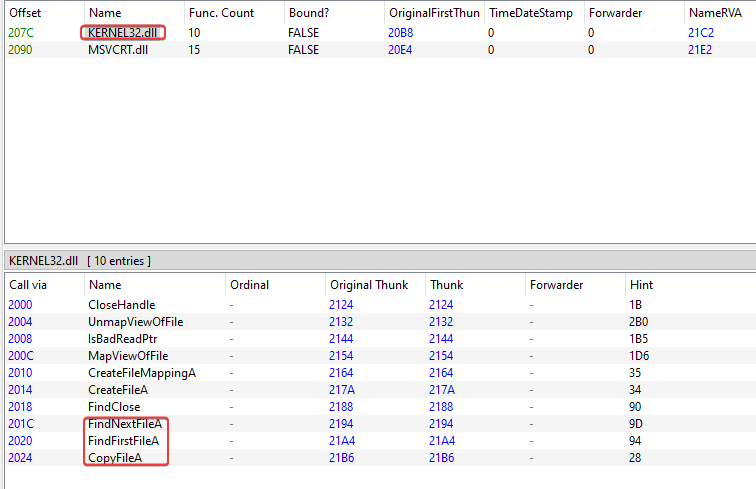
Task: Sort by Bound? column header
Action: [x=335, y=13]
